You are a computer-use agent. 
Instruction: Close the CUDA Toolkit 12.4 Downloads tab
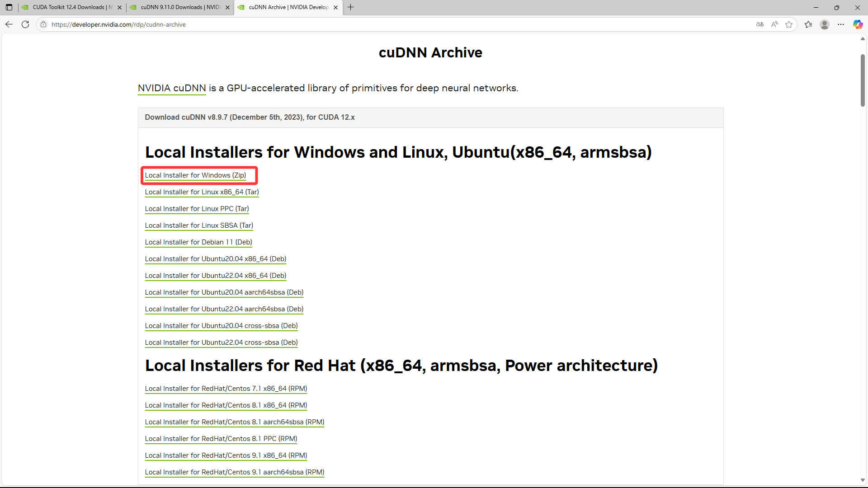(x=119, y=7)
